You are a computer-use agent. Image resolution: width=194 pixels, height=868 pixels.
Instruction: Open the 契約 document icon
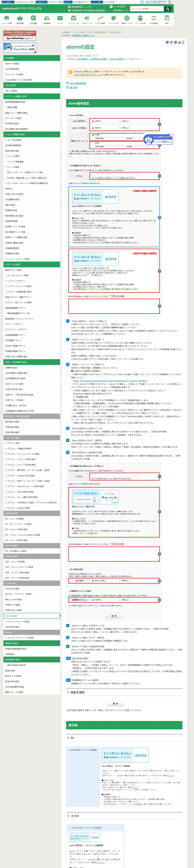[167, 20]
